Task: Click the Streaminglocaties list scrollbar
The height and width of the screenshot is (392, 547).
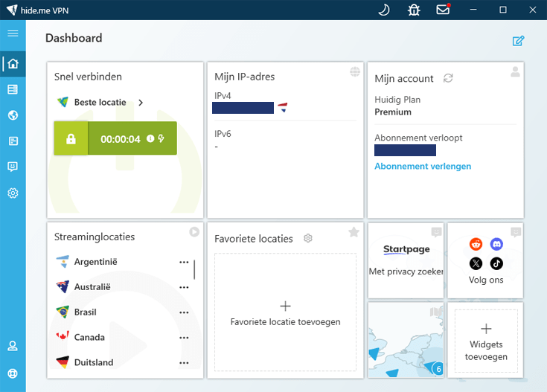Action: (194, 269)
